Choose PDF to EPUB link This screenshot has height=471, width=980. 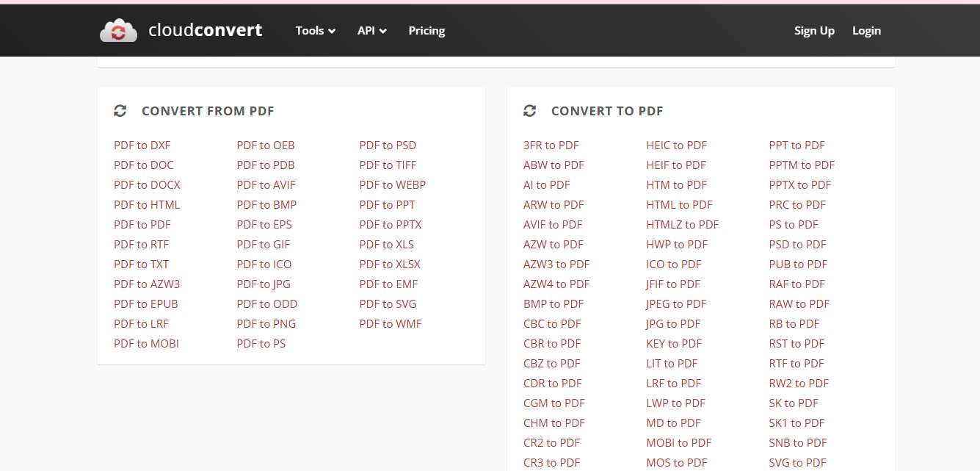(x=146, y=304)
